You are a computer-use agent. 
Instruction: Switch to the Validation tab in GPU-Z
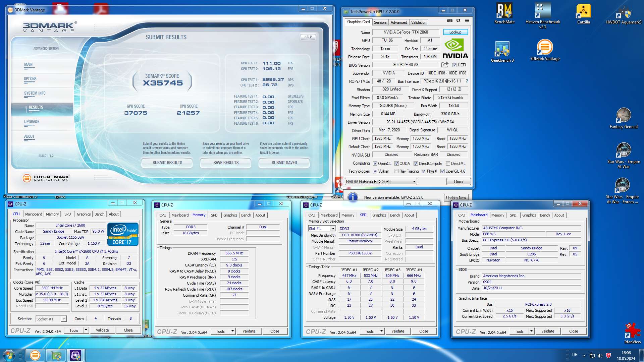coord(419,22)
